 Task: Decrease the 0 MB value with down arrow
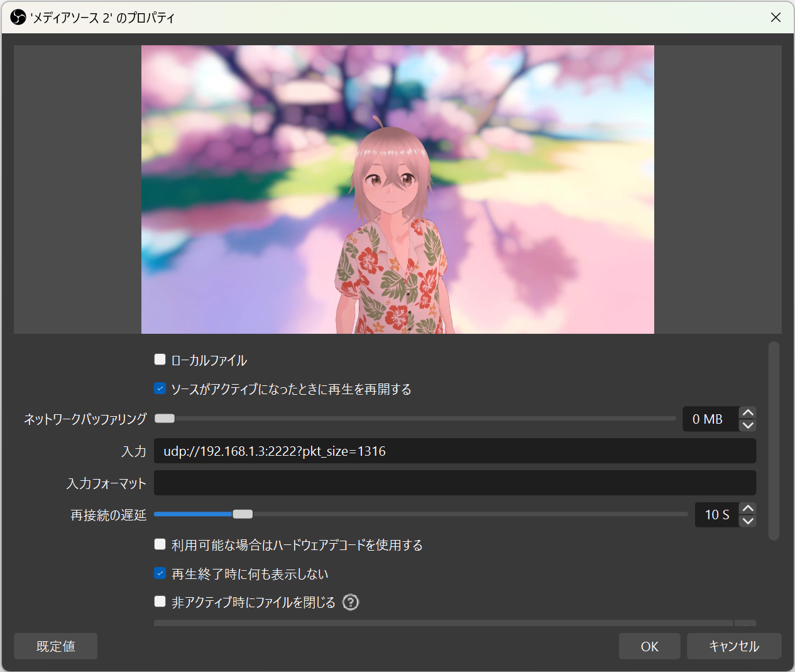[x=747, y=426]
